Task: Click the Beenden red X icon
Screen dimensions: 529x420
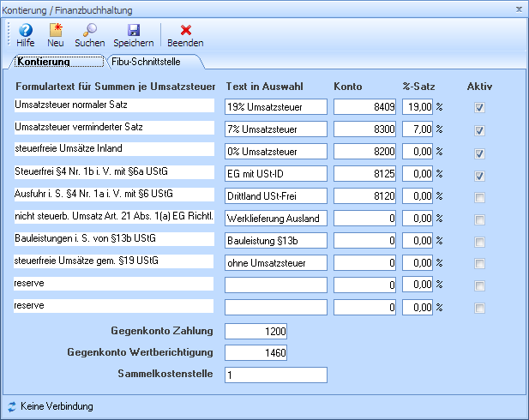Action: tap(185, 30)
